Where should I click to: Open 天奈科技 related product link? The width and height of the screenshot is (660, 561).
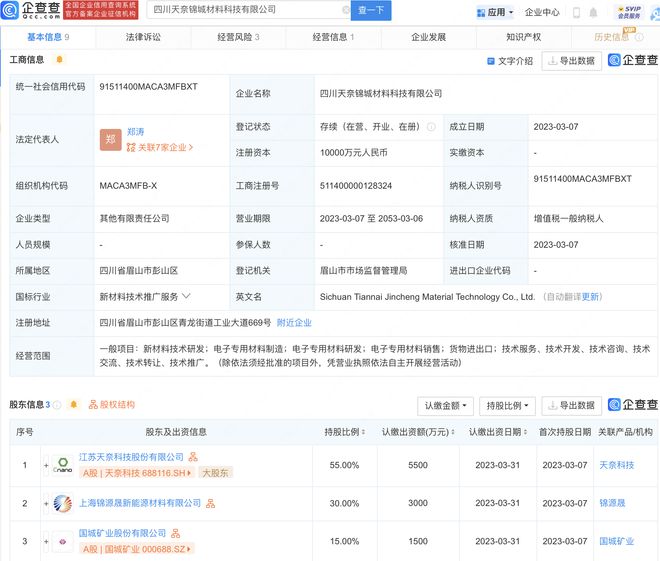click(617, 465)
